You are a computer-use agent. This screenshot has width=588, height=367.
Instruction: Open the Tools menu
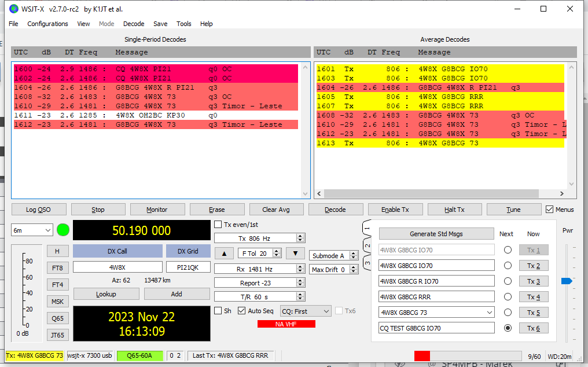coord(184,24)
